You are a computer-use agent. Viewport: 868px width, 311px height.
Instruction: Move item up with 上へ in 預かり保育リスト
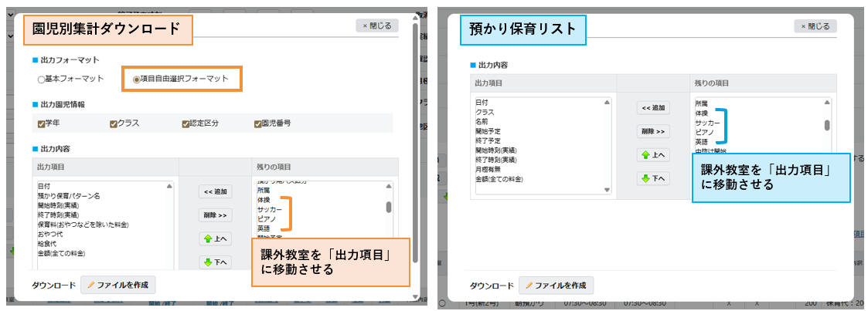(x=653, y=155)
